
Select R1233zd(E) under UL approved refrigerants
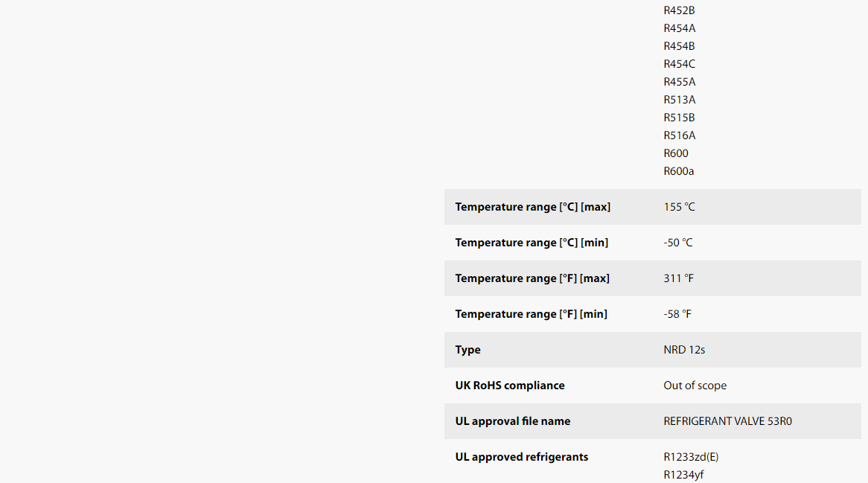[691, 457]
